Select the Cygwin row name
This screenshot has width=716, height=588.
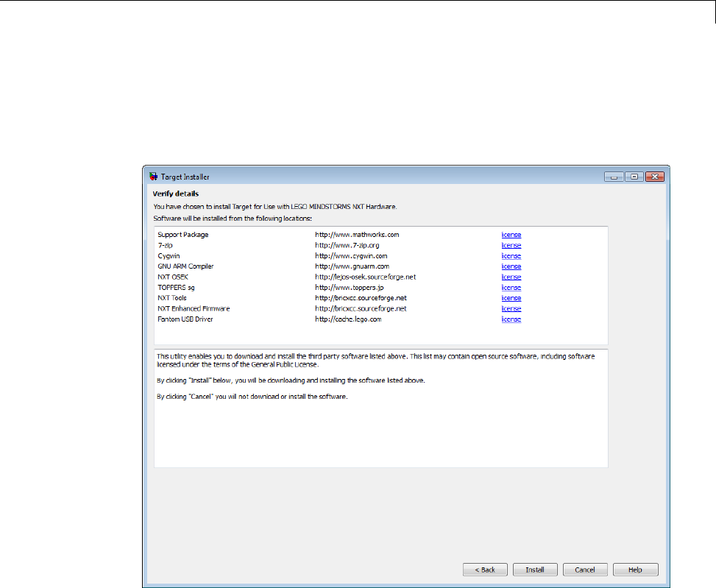(x=169, y=256)
